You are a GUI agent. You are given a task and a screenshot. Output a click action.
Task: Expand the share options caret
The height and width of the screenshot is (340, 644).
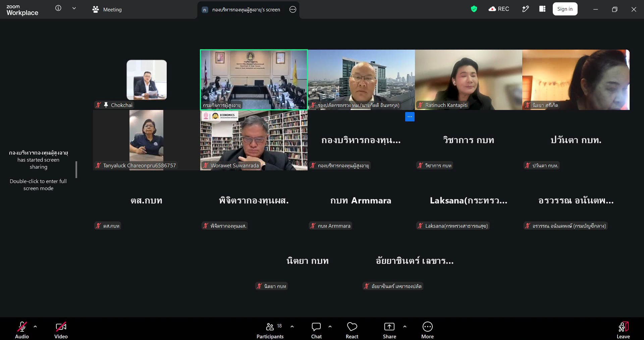[x=405, y=326]
